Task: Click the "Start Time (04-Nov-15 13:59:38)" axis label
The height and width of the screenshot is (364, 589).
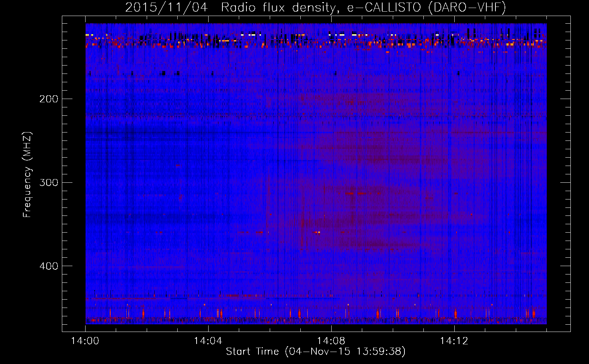Action: click(316, 351)
